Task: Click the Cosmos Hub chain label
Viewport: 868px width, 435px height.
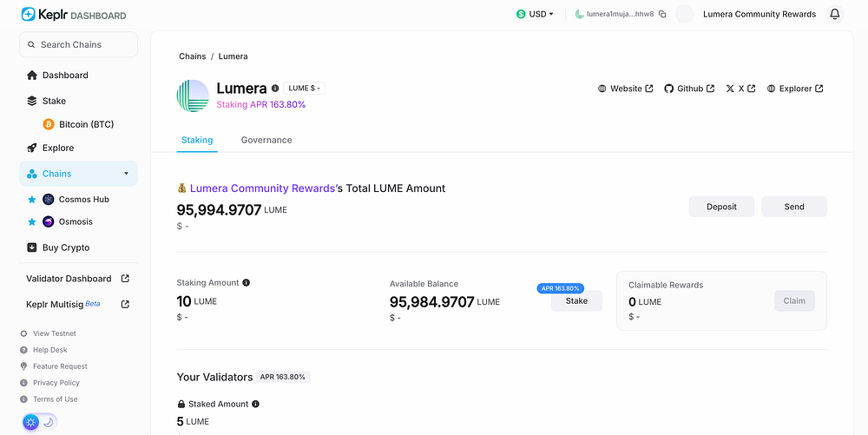Action: 84,199
